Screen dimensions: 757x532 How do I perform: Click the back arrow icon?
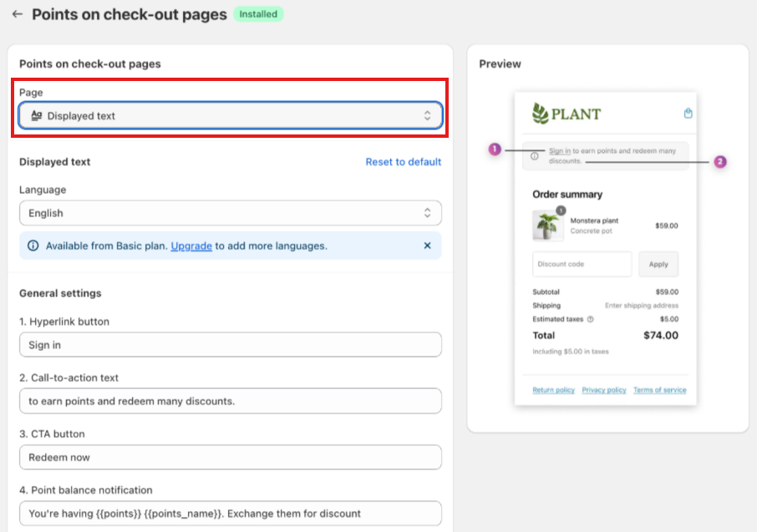[x=17, y=15]
